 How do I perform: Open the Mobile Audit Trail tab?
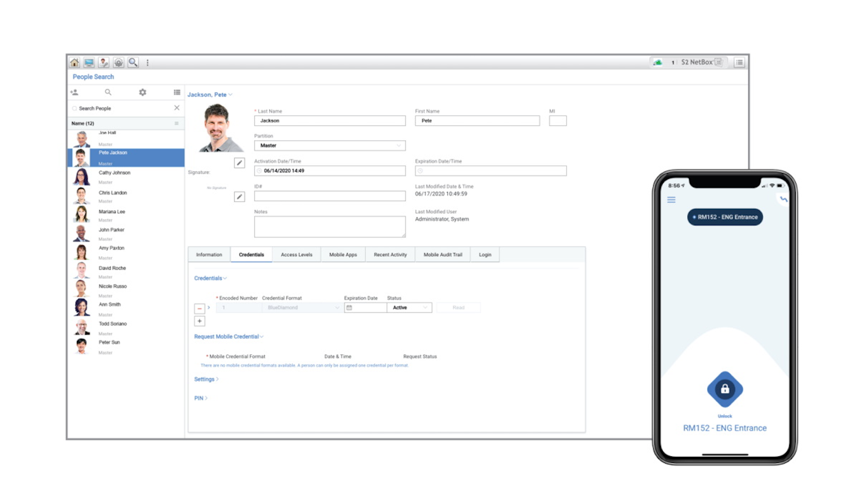[443, 255]
